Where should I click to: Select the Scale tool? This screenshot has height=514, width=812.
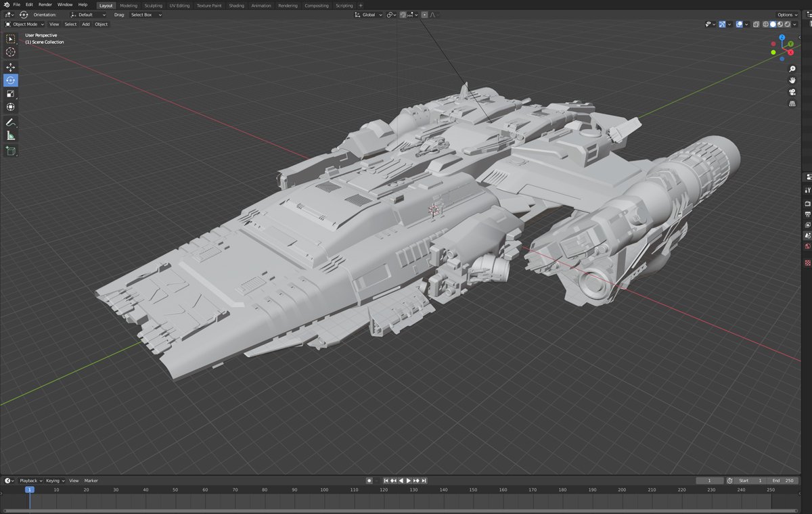click(11, 93)
